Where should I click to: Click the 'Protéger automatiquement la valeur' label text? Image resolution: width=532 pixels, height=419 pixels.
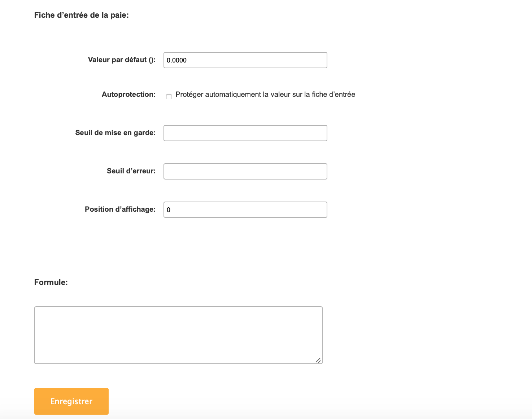point(265,95)
